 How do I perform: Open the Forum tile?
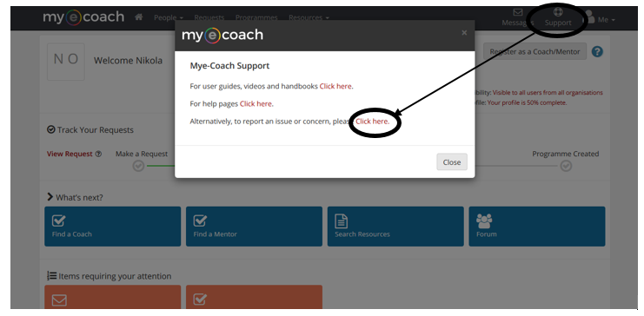(x=537, y=227)
